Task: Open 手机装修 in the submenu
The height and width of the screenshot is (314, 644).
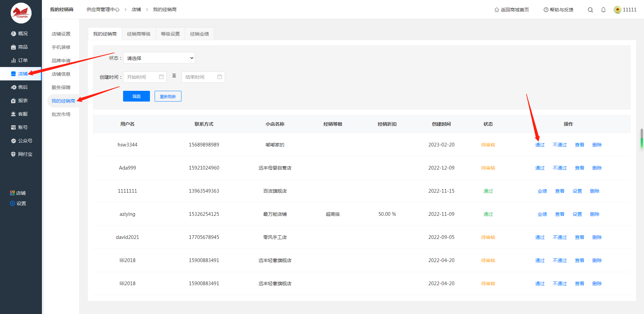Action: click(61, 47)
